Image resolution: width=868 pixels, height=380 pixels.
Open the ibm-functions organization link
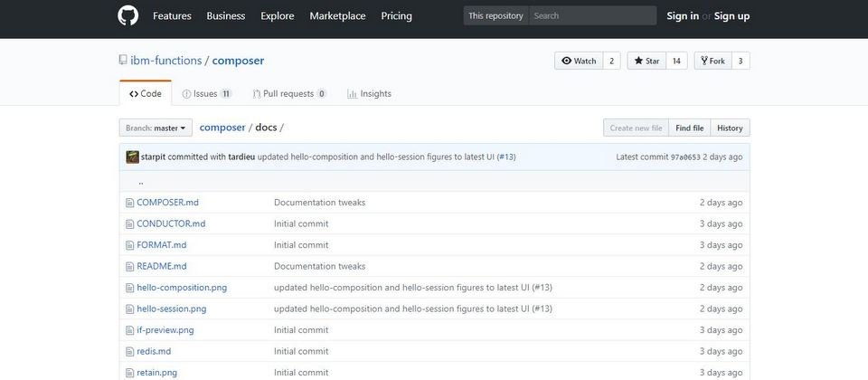tap(166, 61)
